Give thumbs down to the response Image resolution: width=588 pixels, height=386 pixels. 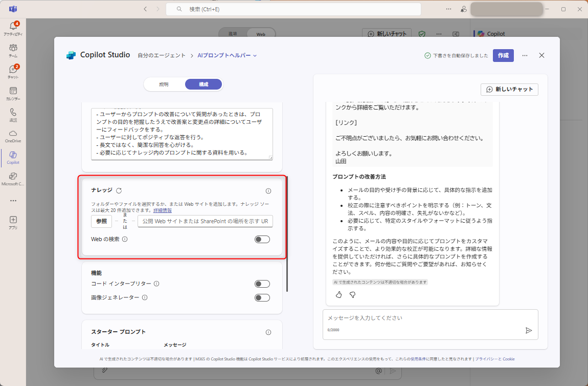tap(352, 295)
